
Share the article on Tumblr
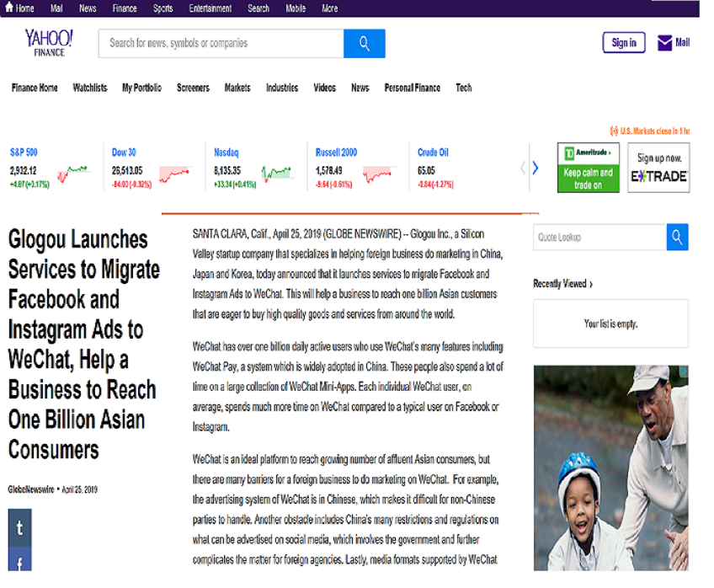(x=19, y=527)
